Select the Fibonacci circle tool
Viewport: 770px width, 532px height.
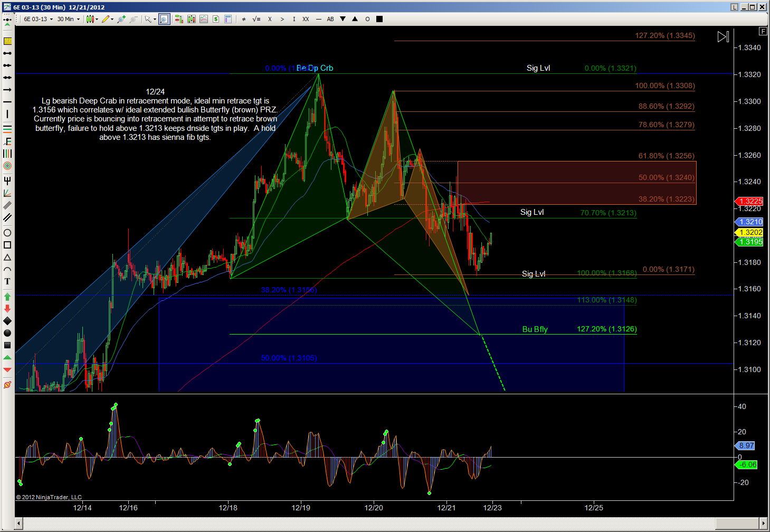(7, 166)
